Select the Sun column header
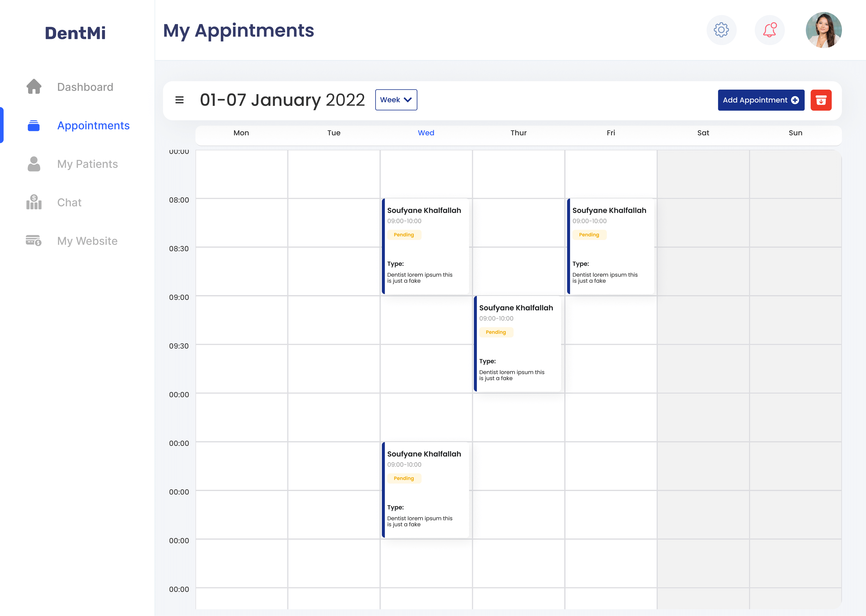Image resolution: width=866 pixels, height=616 pixels. point(795,133)
